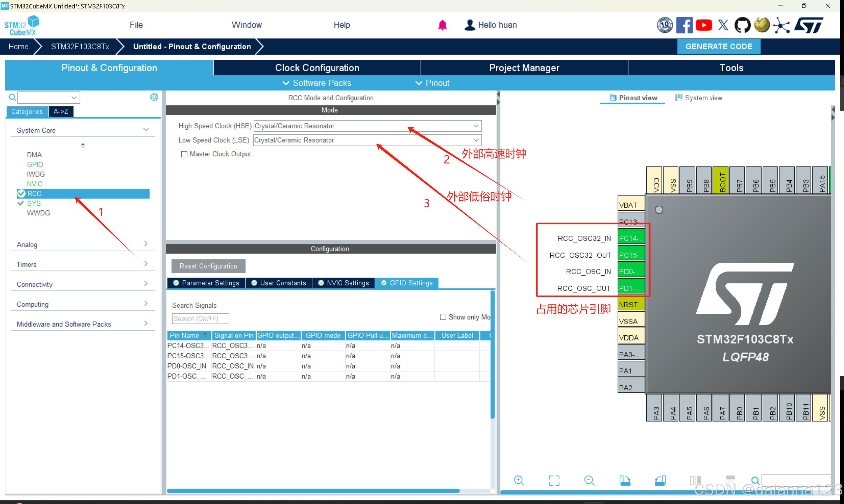Click the fit-to-screen pinout icon
The image size is (844, 504).
pyautogui.click(x=554, y=480)
